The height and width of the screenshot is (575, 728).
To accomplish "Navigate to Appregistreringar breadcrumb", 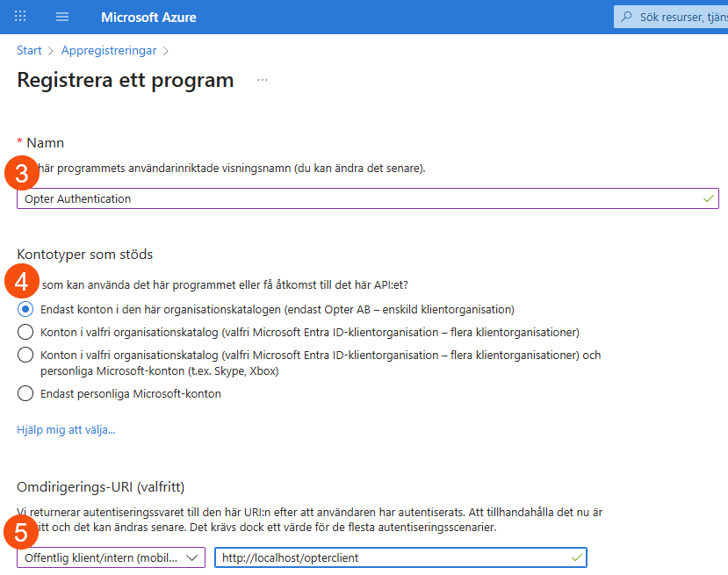I will click(x=109, y=51).
